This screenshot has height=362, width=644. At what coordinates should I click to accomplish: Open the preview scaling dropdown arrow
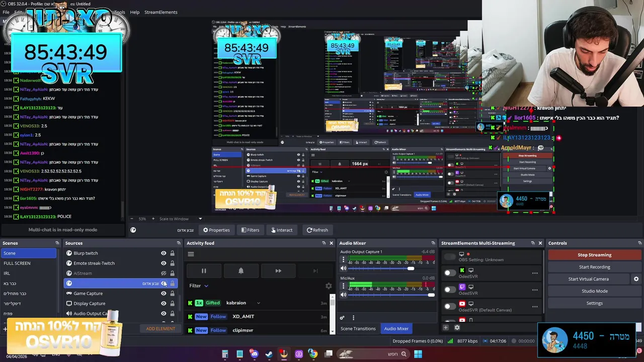[x=200, y=219]
